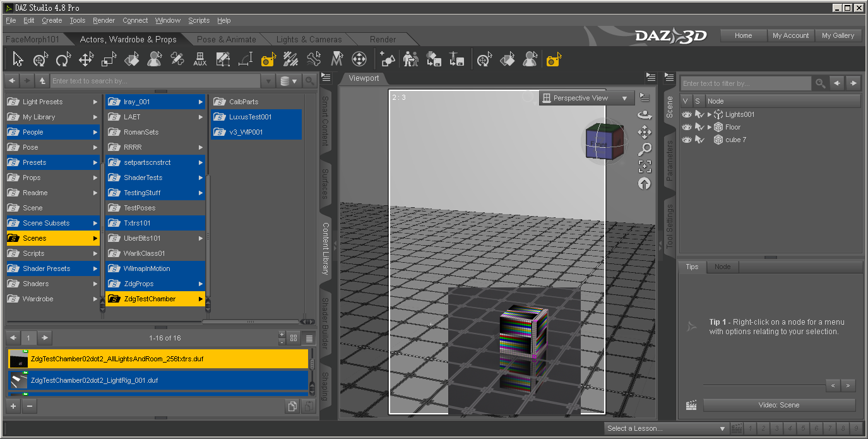Viewport: 868px width, 439px height.
Task: Click the reset view arrow icon in the viewport
Action: [x=645, y=183]
